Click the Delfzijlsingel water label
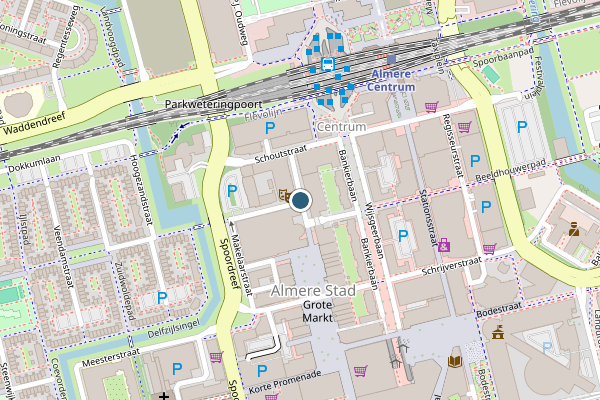The image size is (600, 400). coord(174,329)
